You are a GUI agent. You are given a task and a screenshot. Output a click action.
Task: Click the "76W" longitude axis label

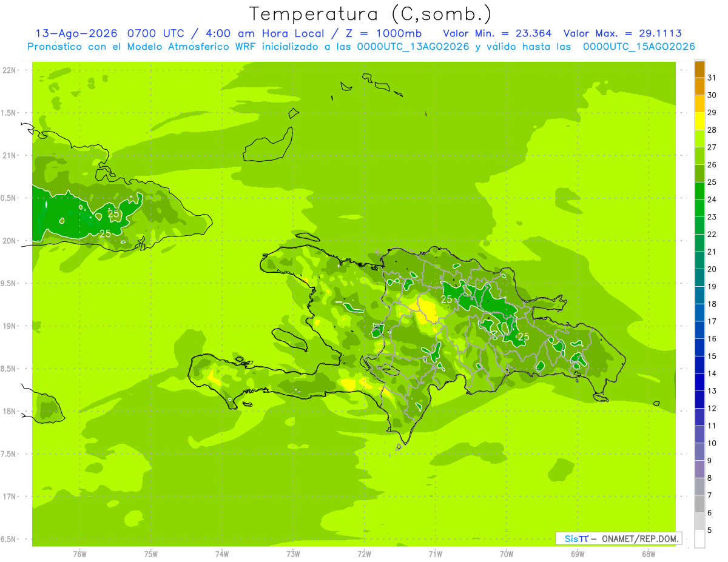(79, 554)
